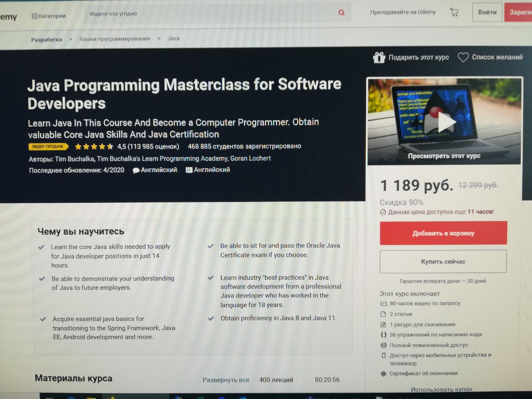This screenshot has width=532, height=399.
Task: Go to Языки программирования breadcrumb
Action: (115, 39)
